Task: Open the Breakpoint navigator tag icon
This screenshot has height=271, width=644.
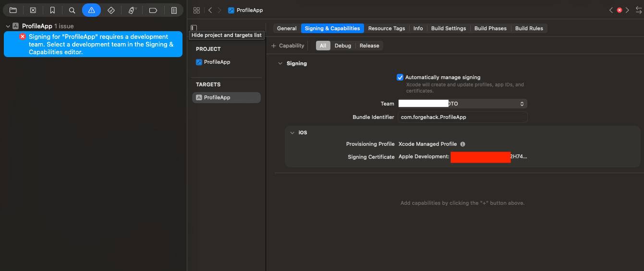Action: (153, 10)
